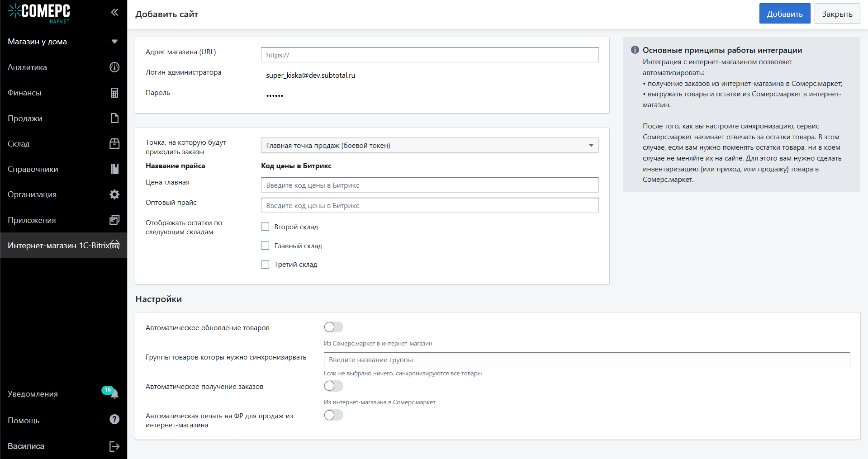
Task: Click hint Из интернет-магазина в Сомерс.маркет
Action: tap(379, 402)
